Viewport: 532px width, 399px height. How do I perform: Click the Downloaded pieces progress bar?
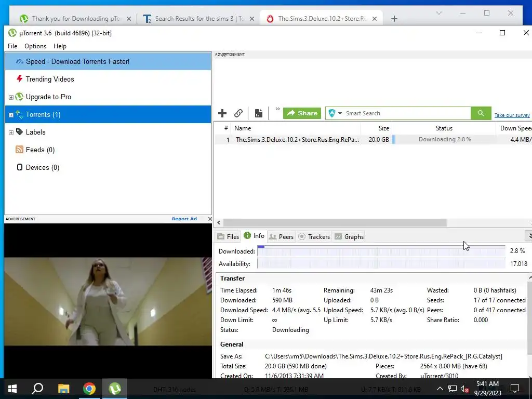point(381,251)
